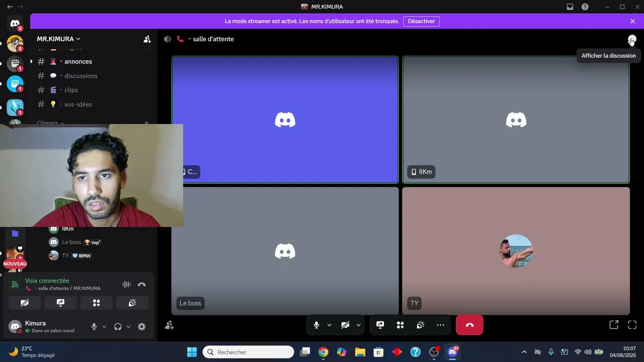The height and width of the screenshot is (362, 644).
Task: Turn on camera from the voice panel
Action: pos(25,303)
